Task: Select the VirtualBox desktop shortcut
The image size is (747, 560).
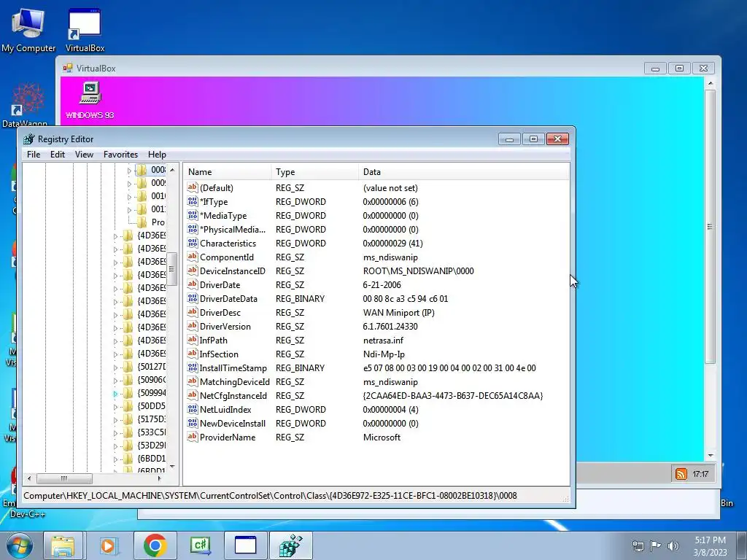Action: pos(85,29)
